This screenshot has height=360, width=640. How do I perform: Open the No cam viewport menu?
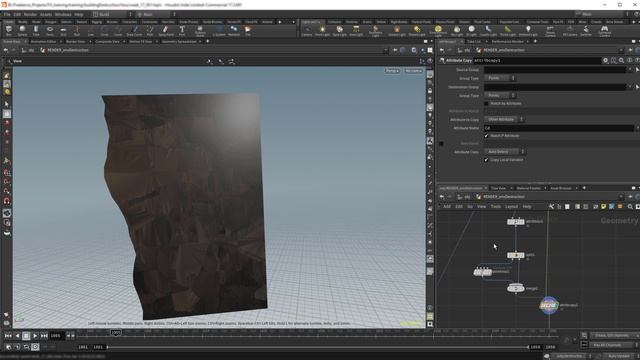(x=413, y=71)
